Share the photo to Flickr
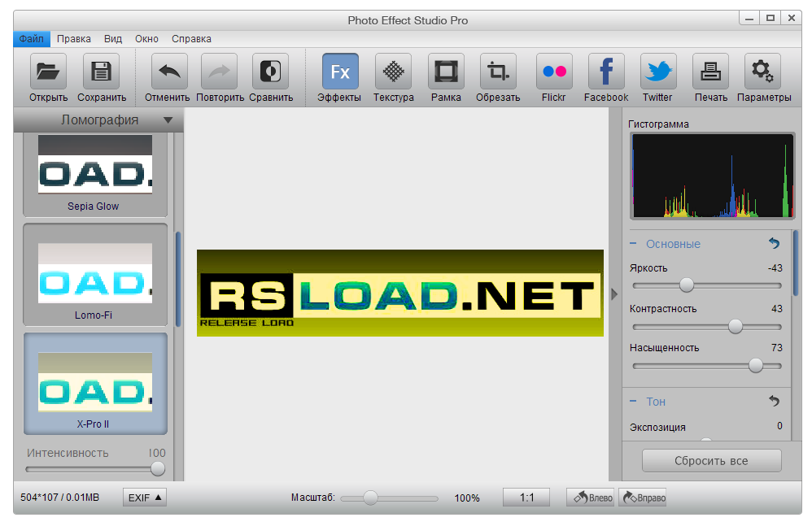 point(554,72)
